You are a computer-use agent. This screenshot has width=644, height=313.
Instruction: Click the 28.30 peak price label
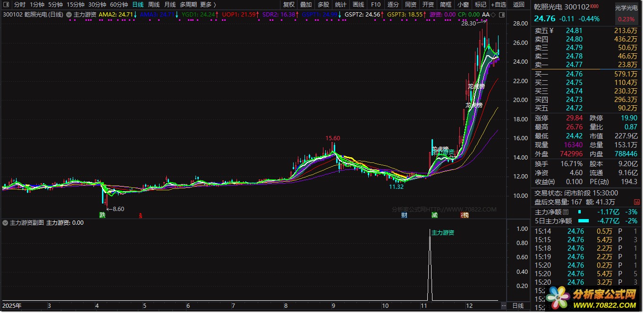pyautogui.click(x=469, y=24)
